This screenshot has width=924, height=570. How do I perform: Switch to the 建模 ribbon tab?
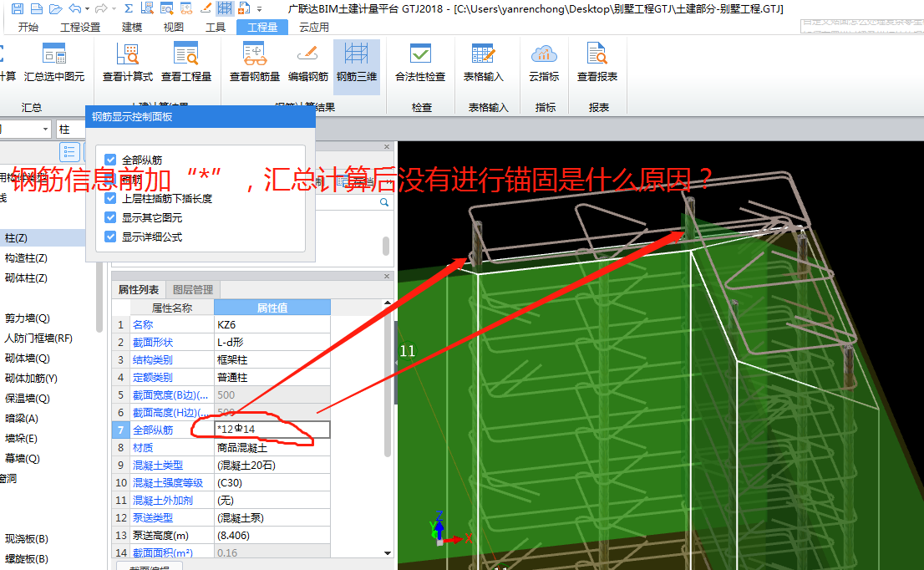pyautogui.click(x=132, y=27)
